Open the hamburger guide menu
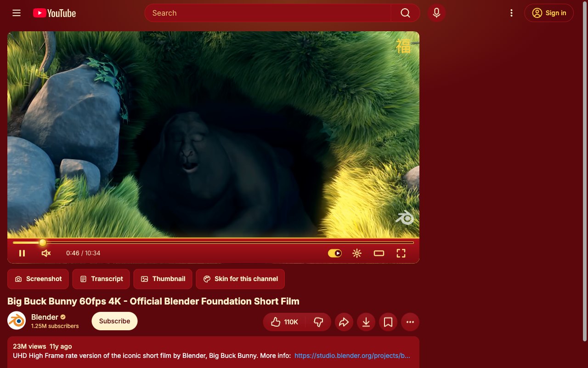The width and height of the screenshot is (588, 368). (17, 13)
